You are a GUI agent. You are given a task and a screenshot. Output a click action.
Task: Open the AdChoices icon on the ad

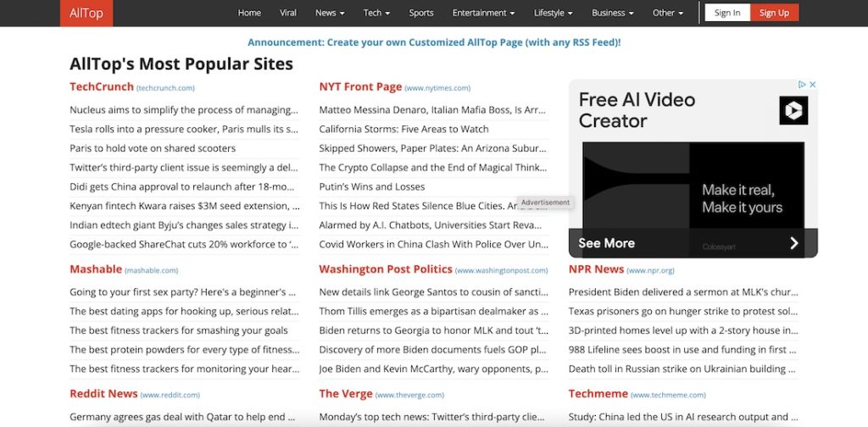[802, 85]
